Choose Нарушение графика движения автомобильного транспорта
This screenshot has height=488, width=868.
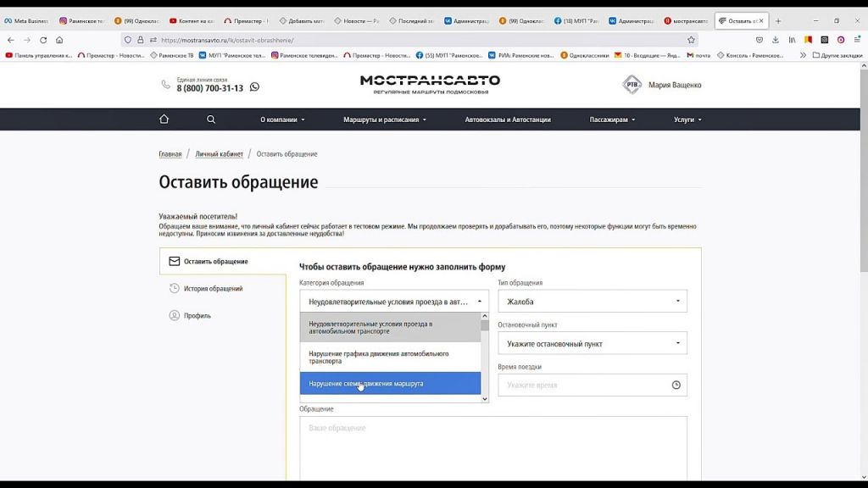(390, 358)
